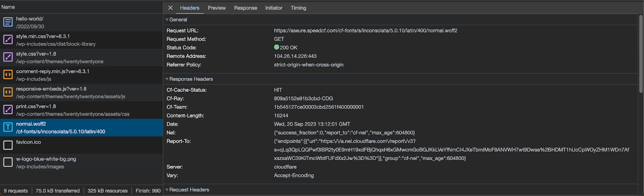
Task: Click 325 kB resources in status bar
Action: tap(107, 191)
